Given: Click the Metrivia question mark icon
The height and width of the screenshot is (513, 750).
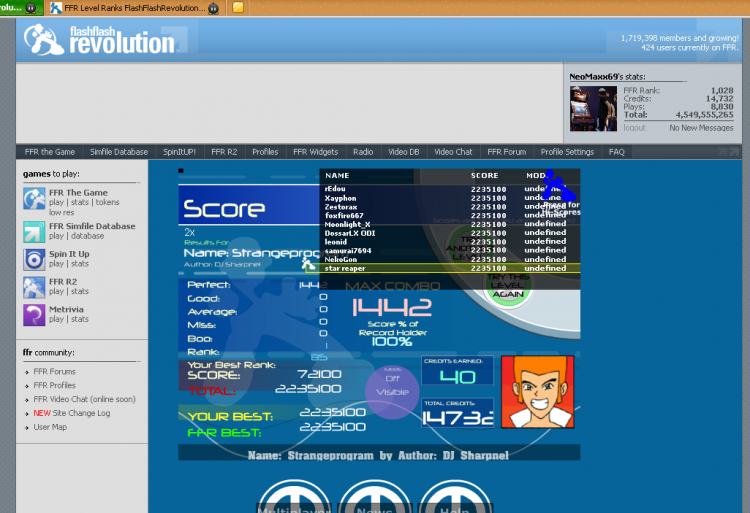Looking at the screenshot, I should tap(34, 315).
